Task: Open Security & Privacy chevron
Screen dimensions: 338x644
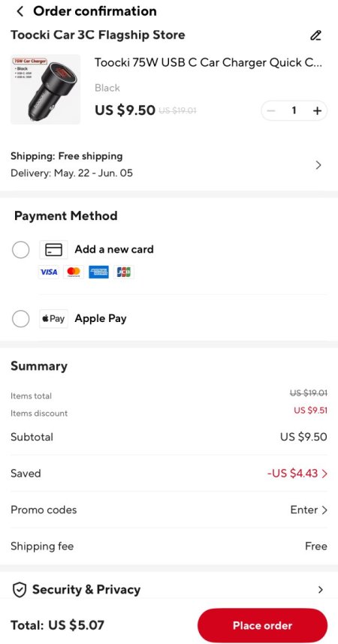Action: (321, 590)
